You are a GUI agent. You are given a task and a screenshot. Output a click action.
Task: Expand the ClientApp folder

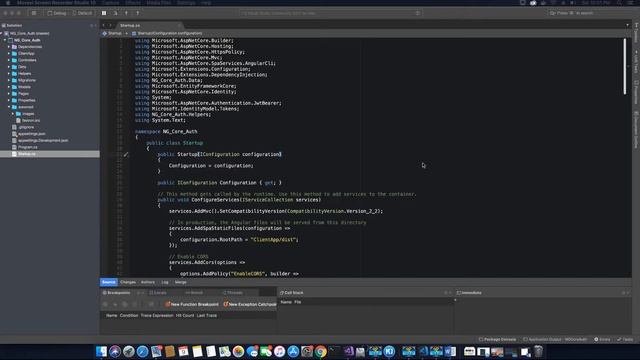(9, 53)
